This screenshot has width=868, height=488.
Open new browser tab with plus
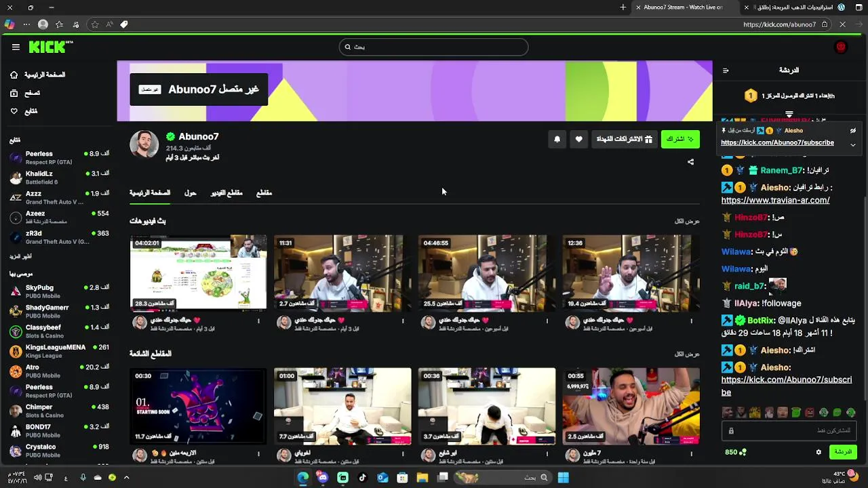click(x=623, y=7)
